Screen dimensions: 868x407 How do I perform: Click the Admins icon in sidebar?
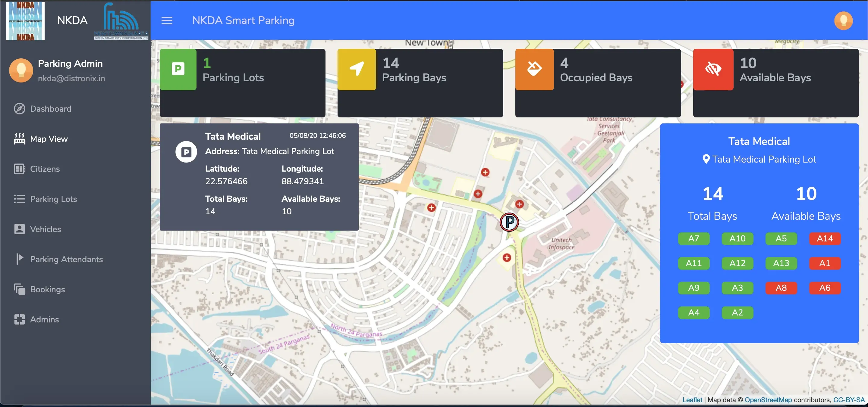click(x=19, y=319)
